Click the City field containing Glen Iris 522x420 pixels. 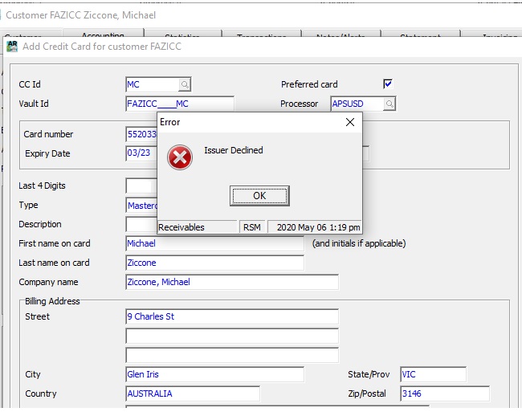(x=215, y=374)
